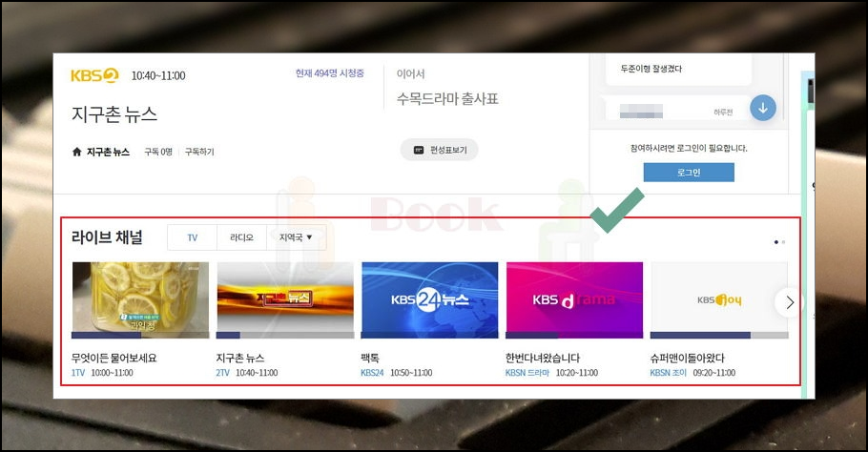Switch to the 라디오 tab
The image size is (868, 452).
(242, 237)
